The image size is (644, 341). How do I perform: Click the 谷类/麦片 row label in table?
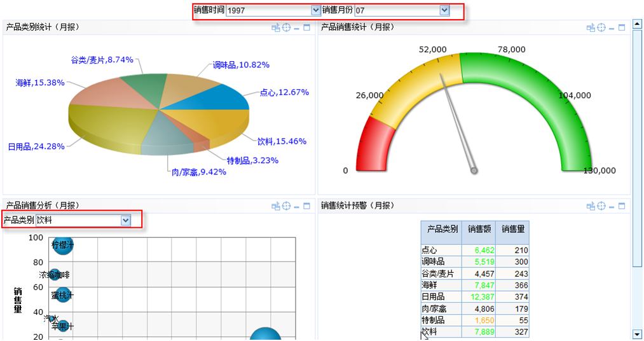[x=438, y=274]
